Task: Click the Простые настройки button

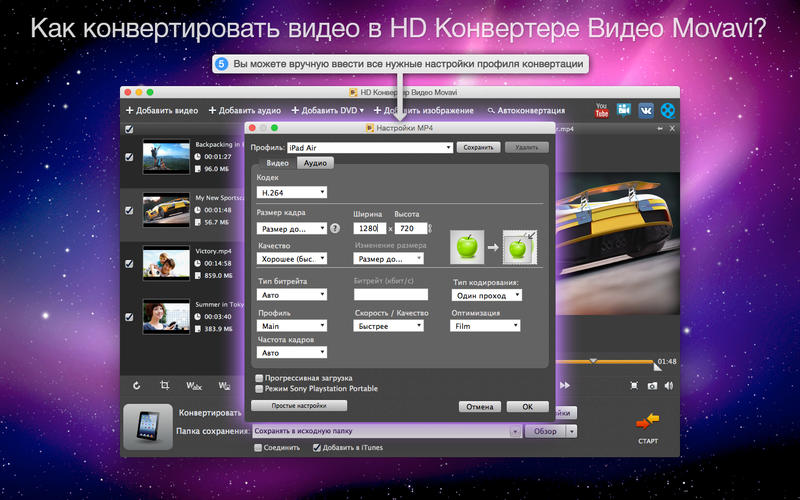Action: click(299, 406)
